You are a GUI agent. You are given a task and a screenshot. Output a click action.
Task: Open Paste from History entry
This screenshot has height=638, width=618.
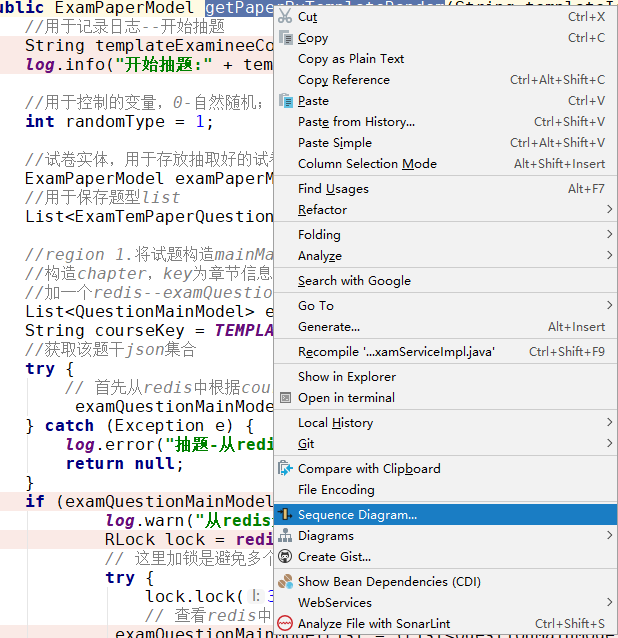click(445, 122)
